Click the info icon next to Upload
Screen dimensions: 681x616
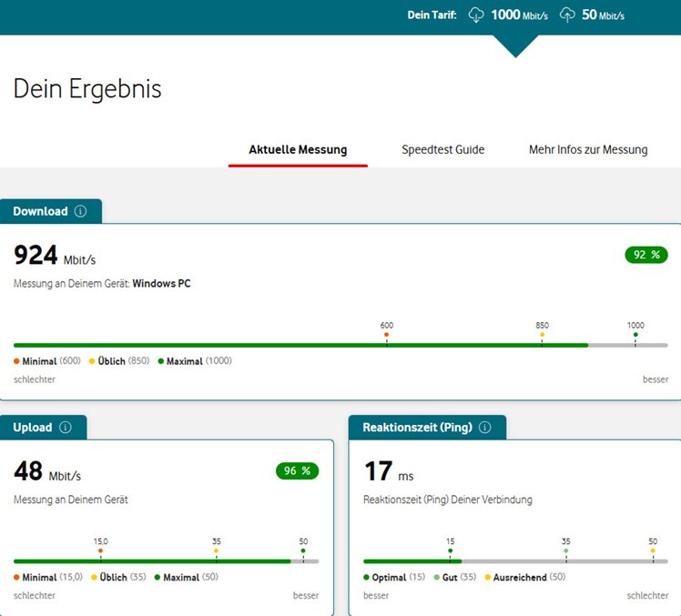65,427
